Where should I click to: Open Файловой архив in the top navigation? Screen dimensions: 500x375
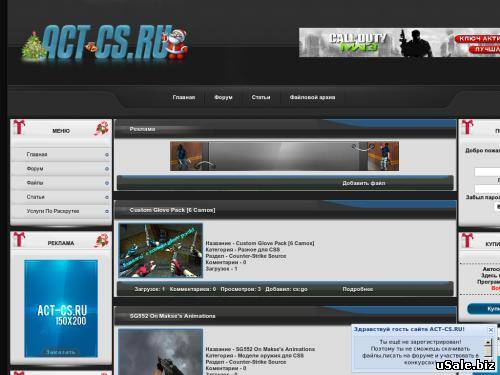click(312, 97)
